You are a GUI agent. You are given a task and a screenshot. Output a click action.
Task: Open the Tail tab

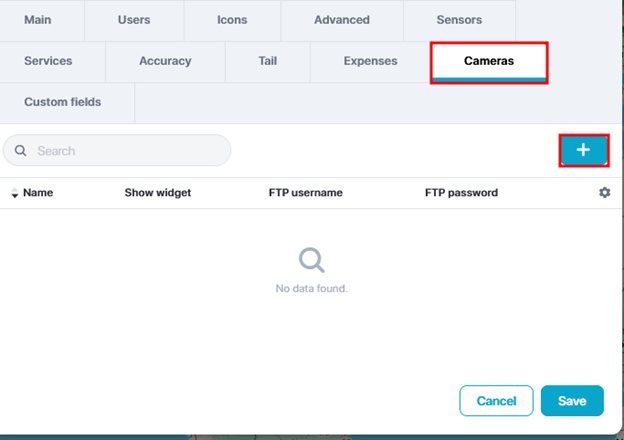tap(266, 61)
